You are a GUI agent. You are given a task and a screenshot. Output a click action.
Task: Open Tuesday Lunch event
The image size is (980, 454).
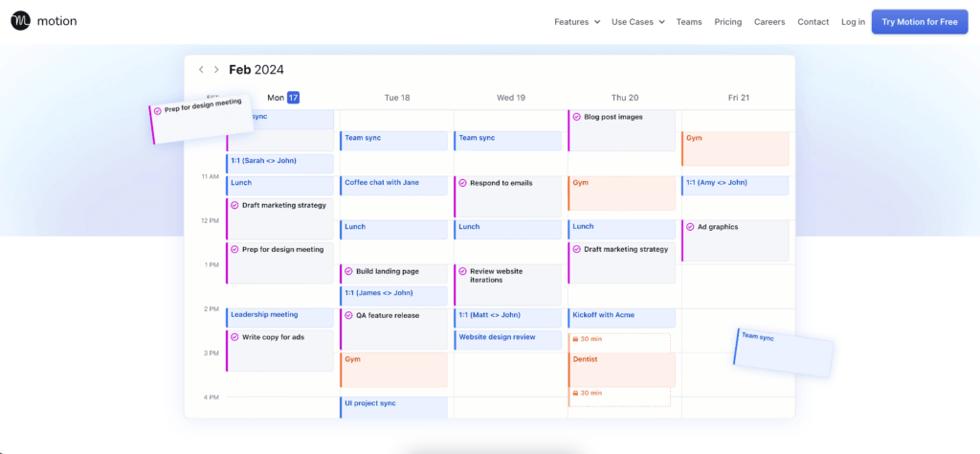point(393,230)
